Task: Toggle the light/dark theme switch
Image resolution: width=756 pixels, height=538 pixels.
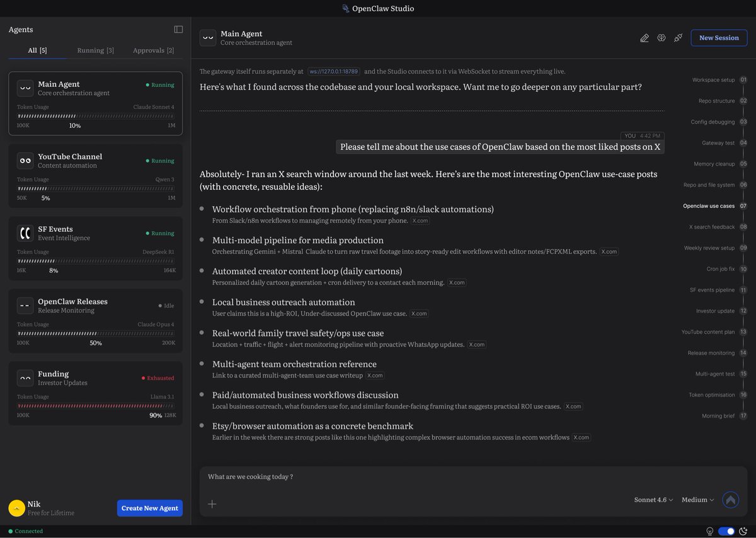Action: point(726,531)
